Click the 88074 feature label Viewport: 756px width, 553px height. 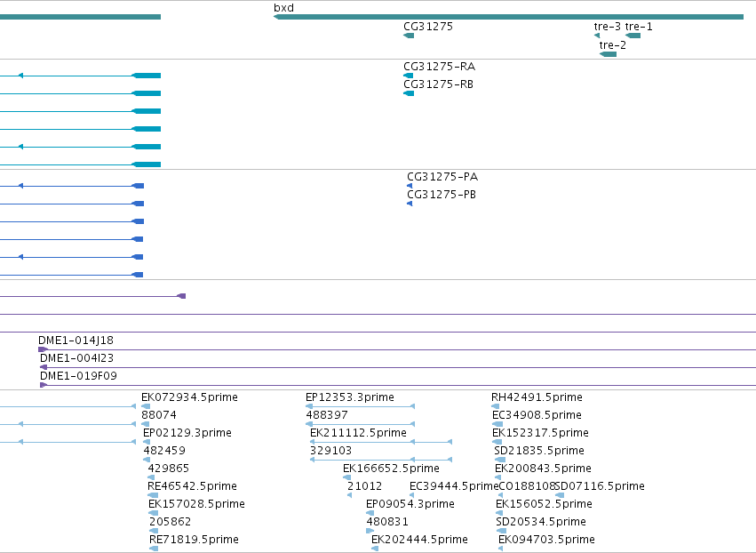159,415
